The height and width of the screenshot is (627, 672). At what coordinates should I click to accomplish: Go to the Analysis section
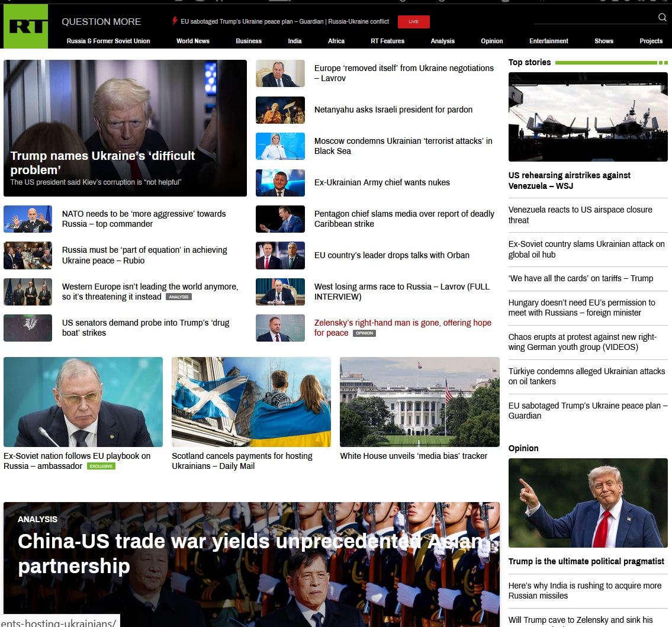(x=443, y=41)
